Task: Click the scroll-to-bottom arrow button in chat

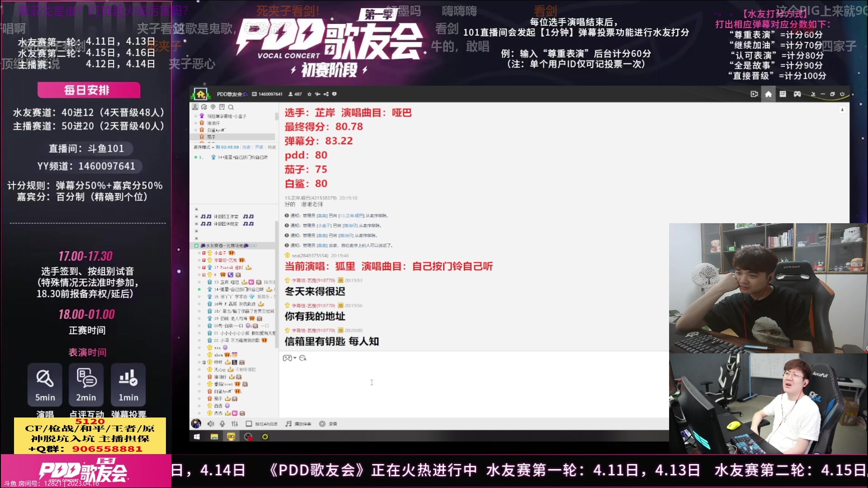Action: coord(842,110)
